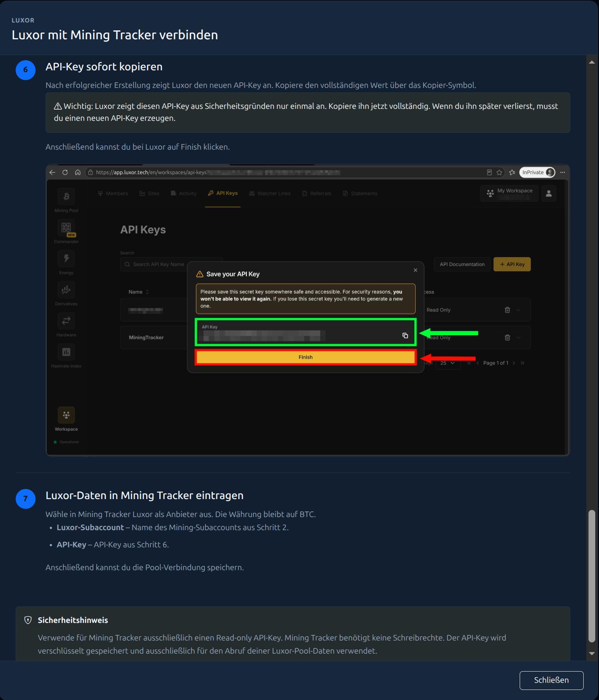This screenshot has height=700, width=599.
Task: Go to the last page in pagination
Action: (522, 363)
